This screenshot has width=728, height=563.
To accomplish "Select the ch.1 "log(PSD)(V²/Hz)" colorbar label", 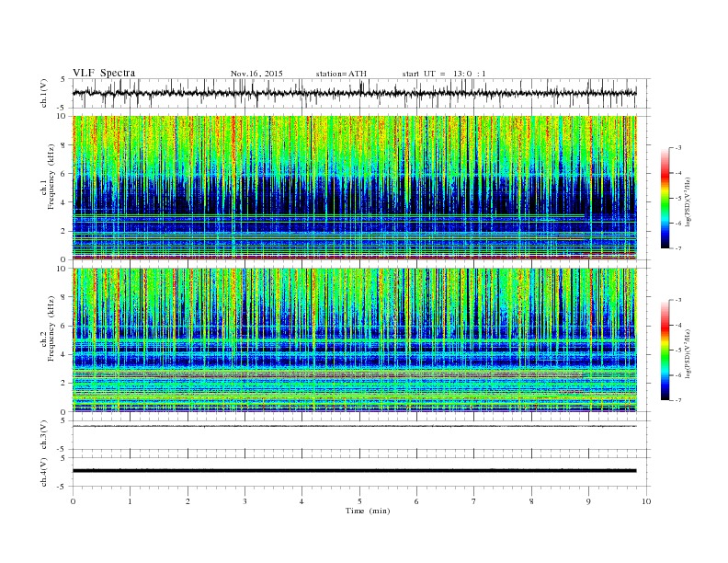I will coord(687,201).
